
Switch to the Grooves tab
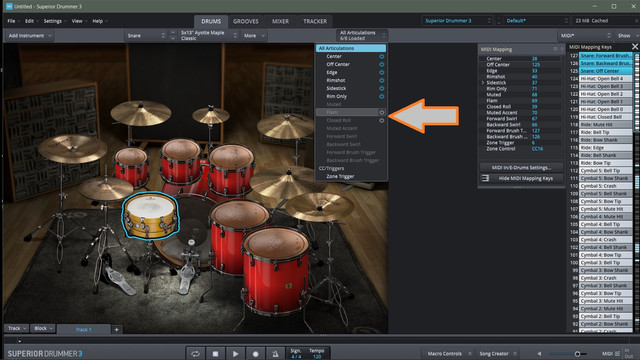[x=246, y=21]
